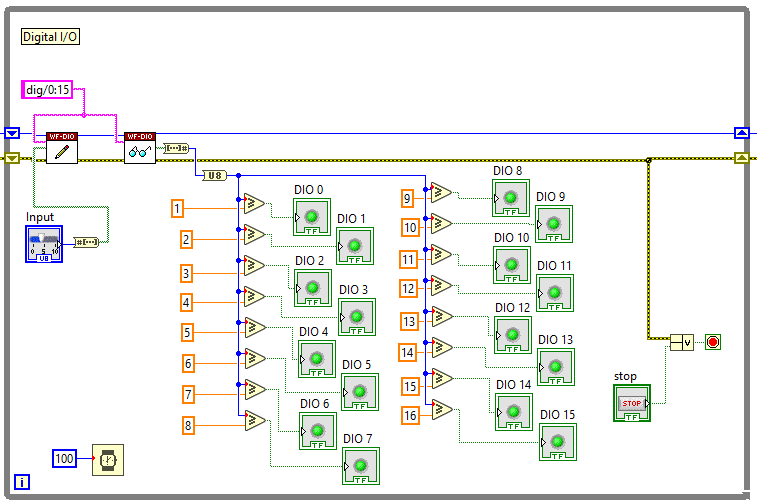The image size is (757, 504).
Task: Select the orange numeric constant 2
Action: [186, 239]
